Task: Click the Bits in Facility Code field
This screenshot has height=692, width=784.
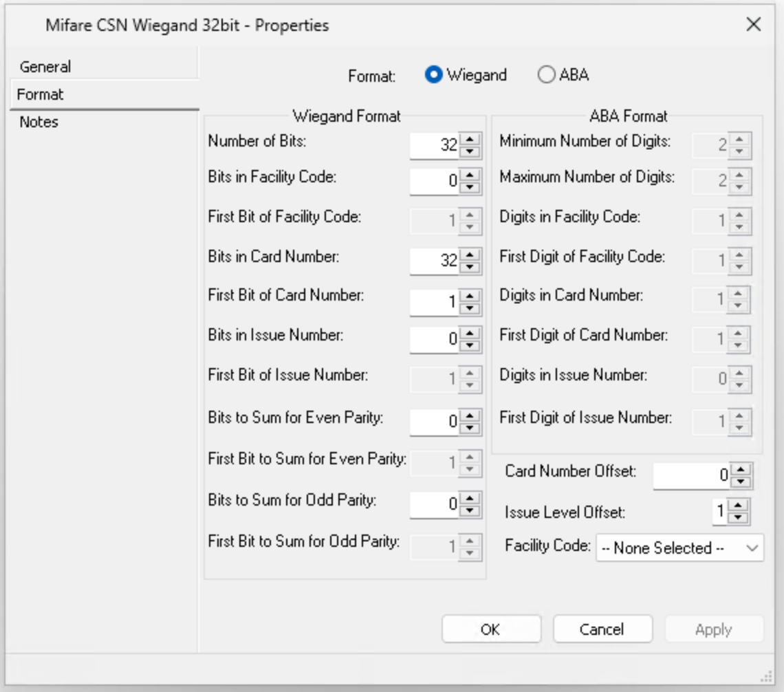Action: pos(435,181)
